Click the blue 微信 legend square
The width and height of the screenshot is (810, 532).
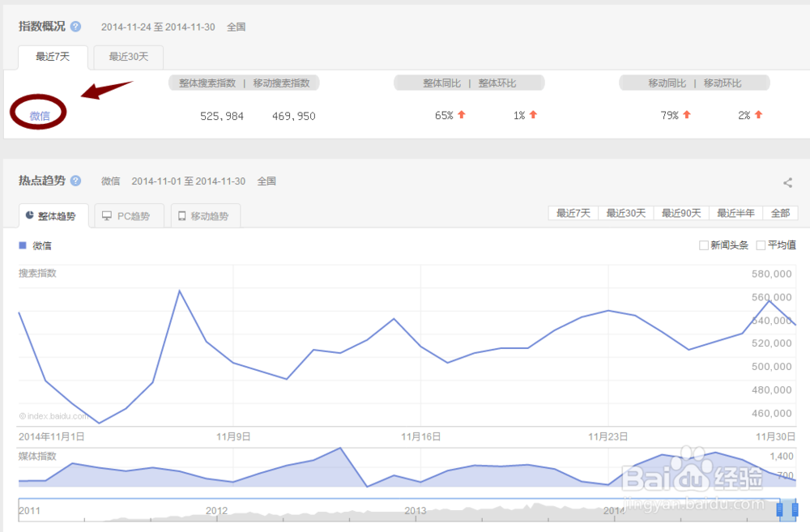point(22,245)
